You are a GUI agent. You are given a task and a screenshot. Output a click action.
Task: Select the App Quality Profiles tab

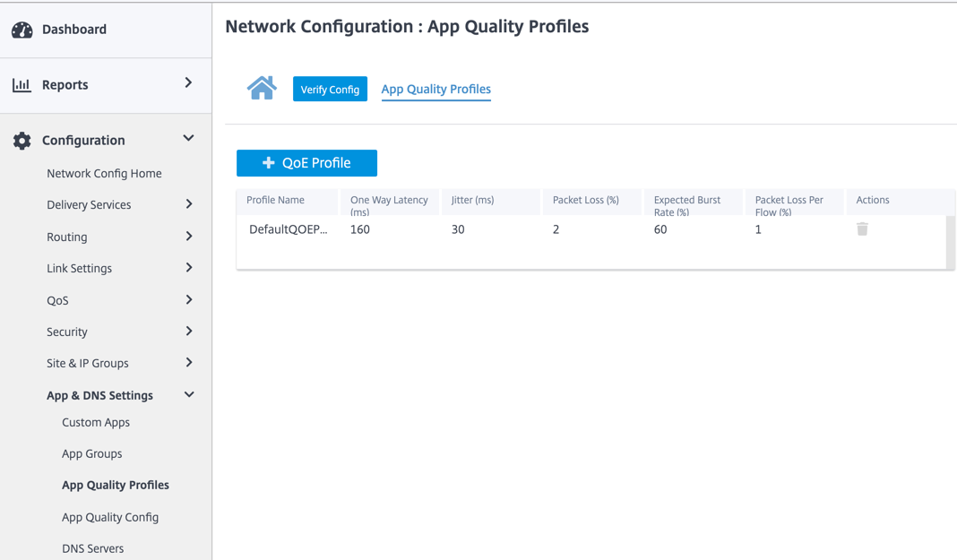(x=435, y=89)
